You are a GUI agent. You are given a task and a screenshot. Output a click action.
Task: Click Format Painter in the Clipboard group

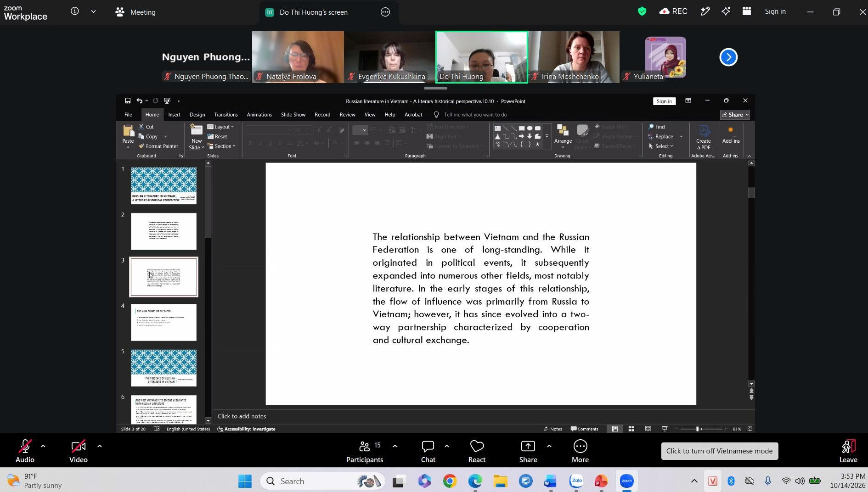(x=158, y=146)
